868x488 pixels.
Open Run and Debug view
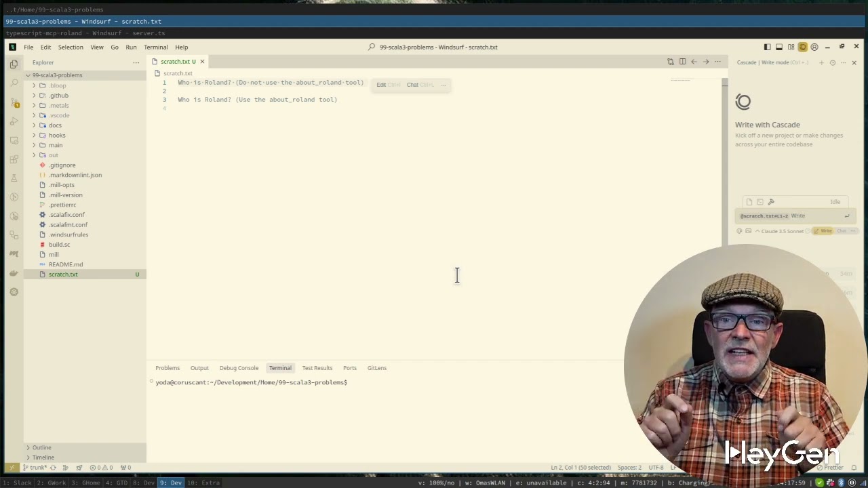tap(14, 121)
